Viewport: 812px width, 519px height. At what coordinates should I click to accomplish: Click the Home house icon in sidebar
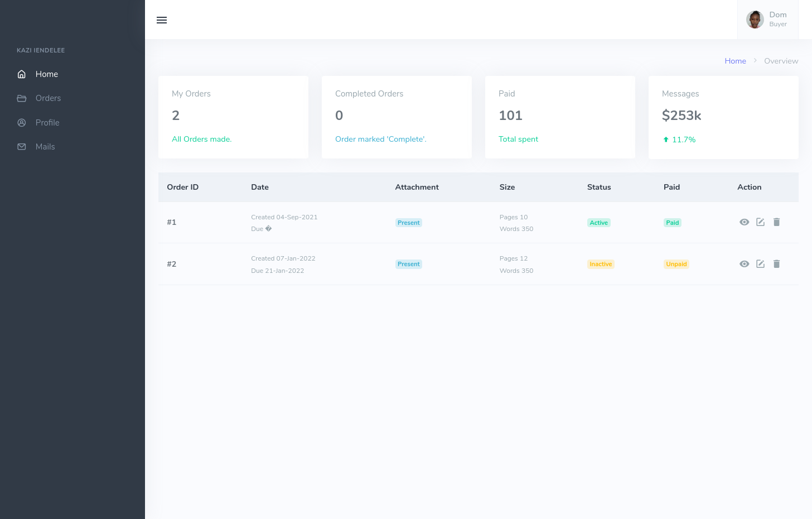point(22,74)
